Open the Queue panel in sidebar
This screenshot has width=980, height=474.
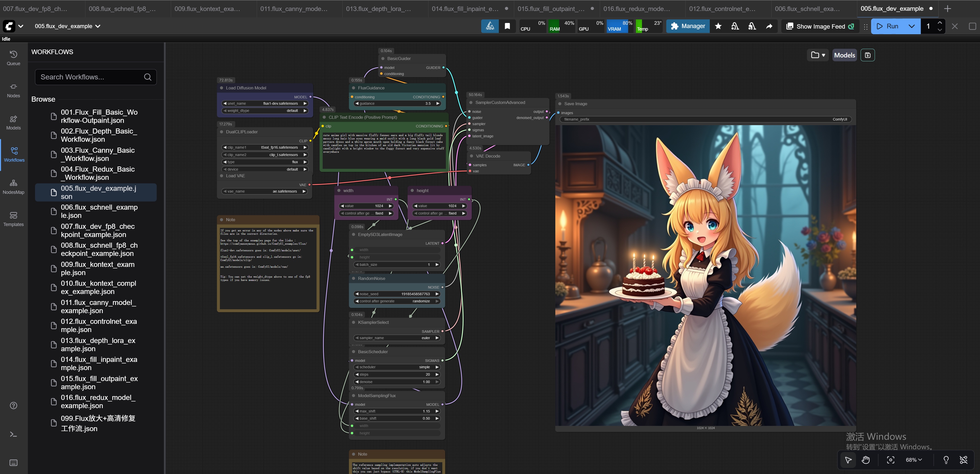pyautogui.click(x=13, y=57)
